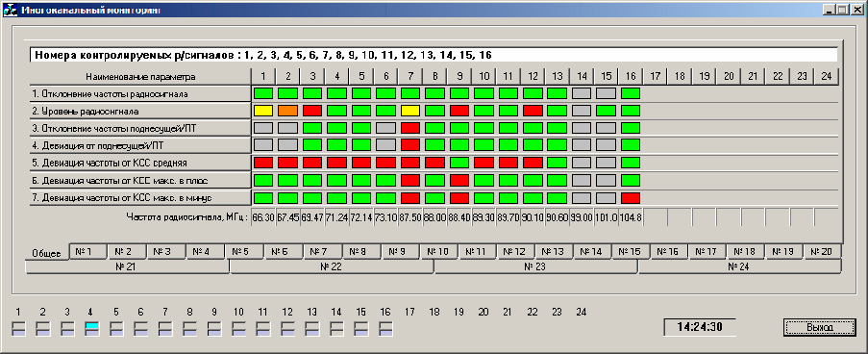Open tab № 24
The image size is (868, 354).
pos(740,266)
